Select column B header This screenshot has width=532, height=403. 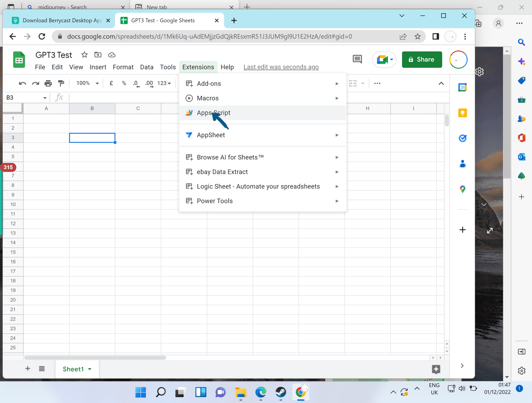click(92, 108)
